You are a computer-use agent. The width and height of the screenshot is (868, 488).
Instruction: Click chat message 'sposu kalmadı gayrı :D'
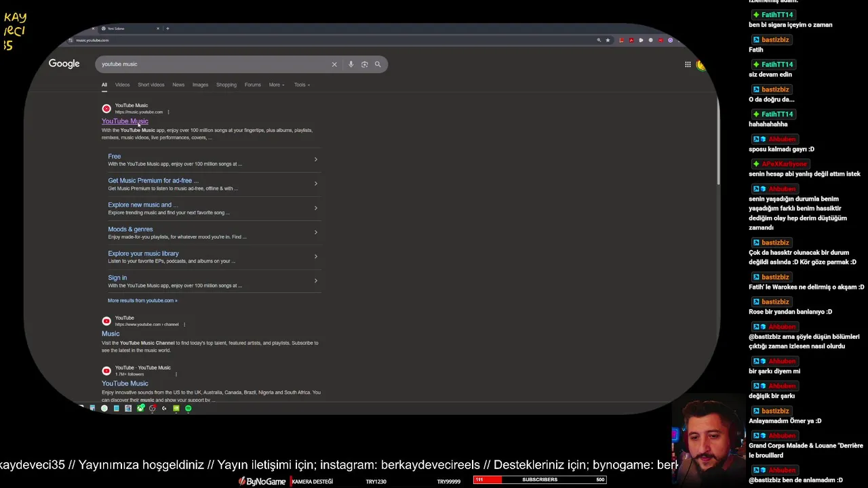pyautogui.click(x=781, y=149)
